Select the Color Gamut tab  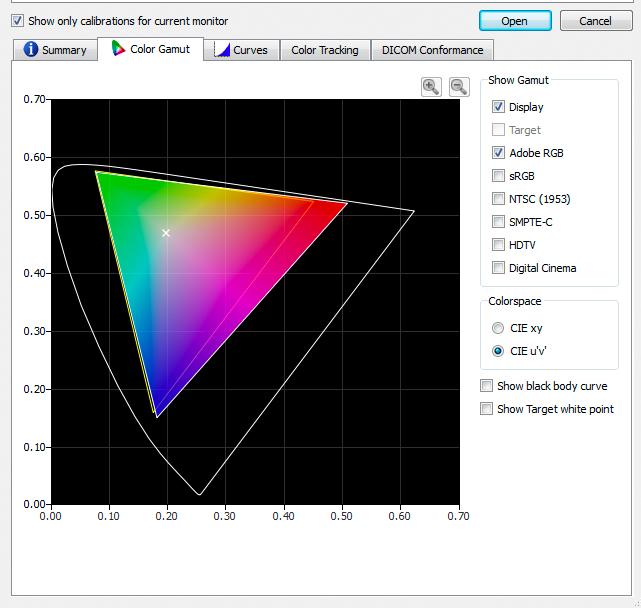(150, 49)
